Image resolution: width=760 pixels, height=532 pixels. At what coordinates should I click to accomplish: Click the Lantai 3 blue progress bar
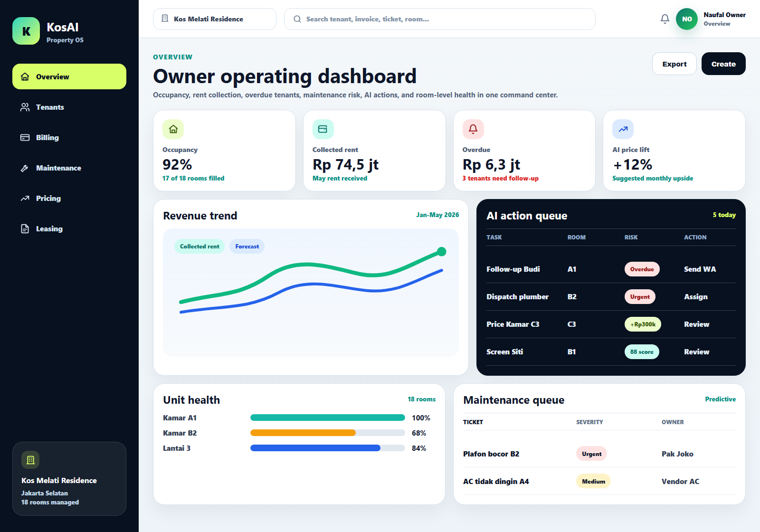click(x=315, y=448)
